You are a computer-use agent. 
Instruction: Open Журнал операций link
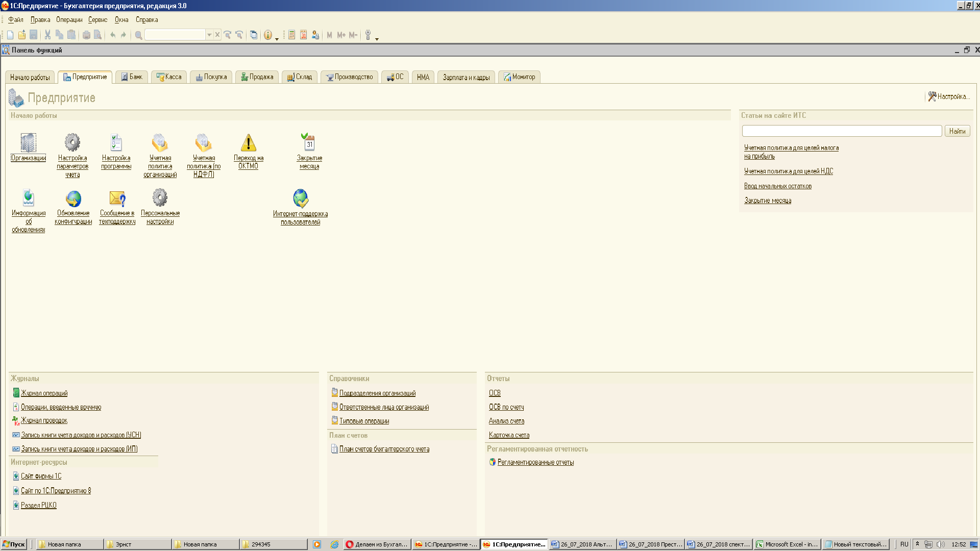(44, 393)
